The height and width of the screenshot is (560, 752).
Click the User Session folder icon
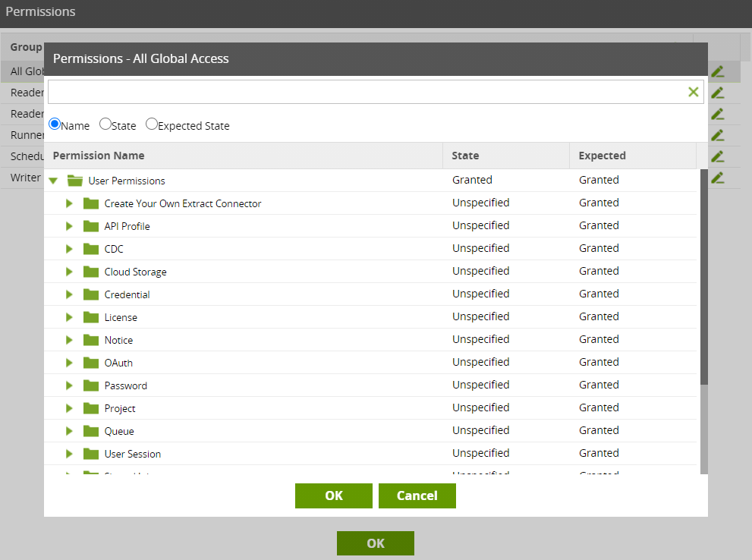click(90, 454)
